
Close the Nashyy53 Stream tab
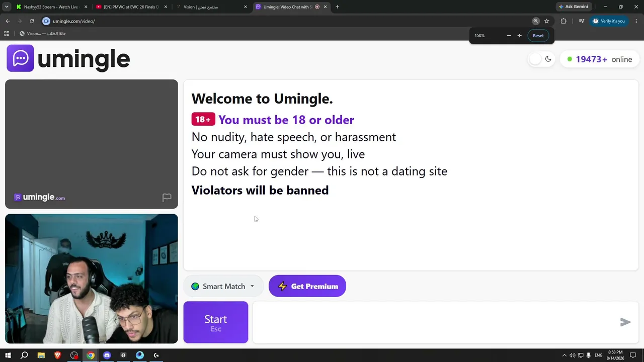[x=86, y=7]
